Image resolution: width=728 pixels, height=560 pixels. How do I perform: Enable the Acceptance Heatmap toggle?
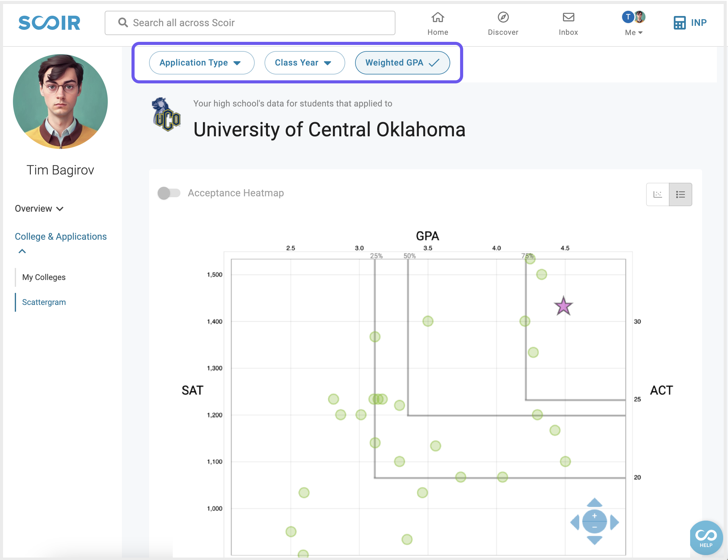click(169, 193)
